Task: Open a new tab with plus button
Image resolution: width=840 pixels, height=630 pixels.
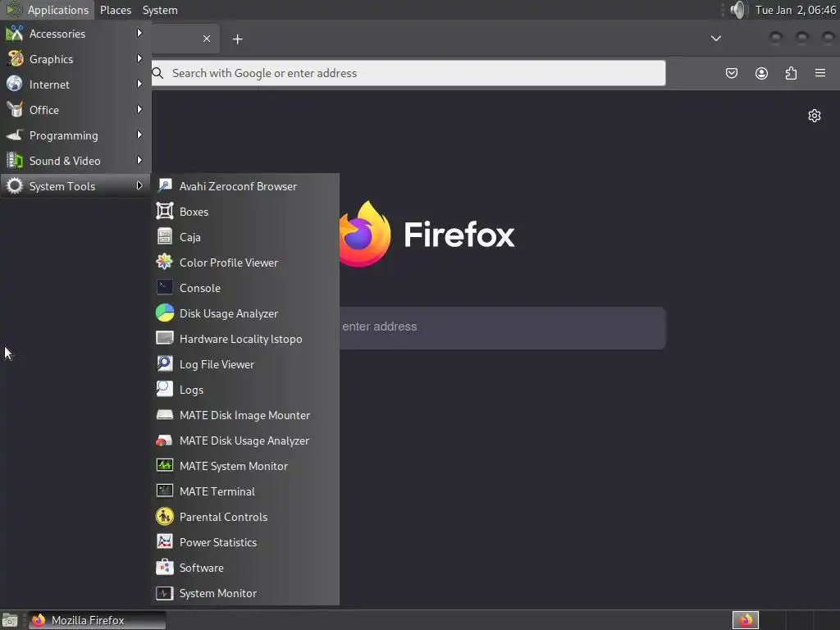Action: (x=237, y=39)
